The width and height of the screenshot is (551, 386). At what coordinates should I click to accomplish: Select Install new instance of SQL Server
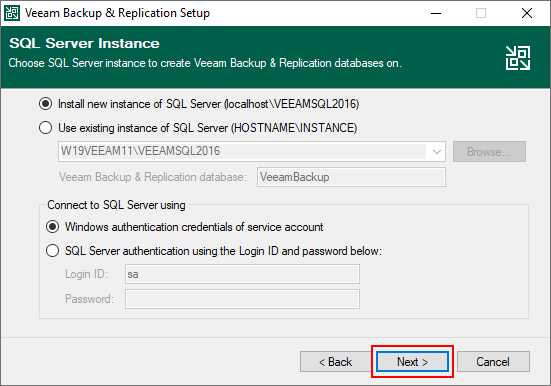point(46,104)
